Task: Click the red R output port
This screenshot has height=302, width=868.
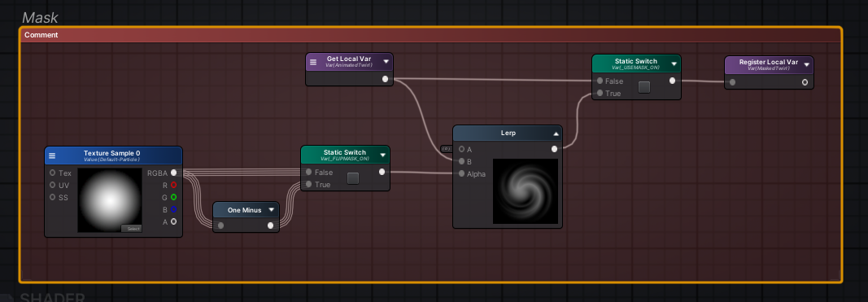Action: tap(174, 185)
